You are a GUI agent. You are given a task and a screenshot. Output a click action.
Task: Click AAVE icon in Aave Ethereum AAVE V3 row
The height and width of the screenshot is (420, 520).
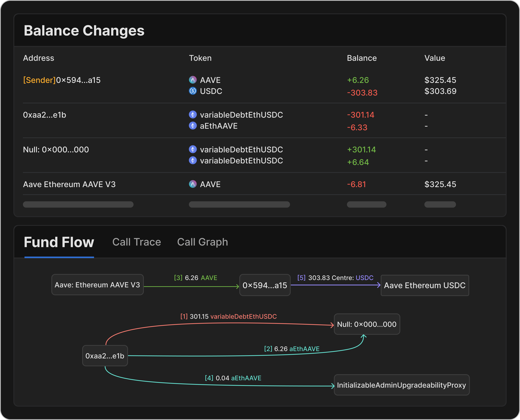(193, 184)
